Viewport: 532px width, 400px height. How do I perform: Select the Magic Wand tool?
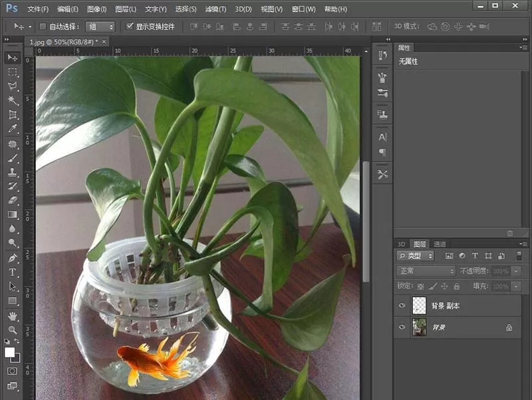(13, 100)
